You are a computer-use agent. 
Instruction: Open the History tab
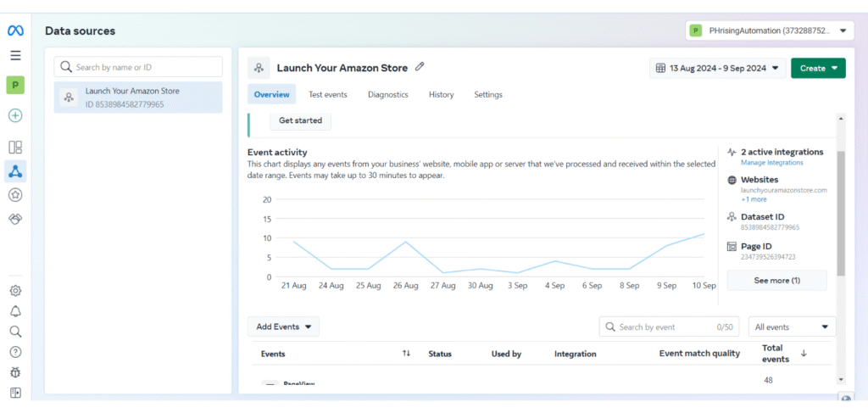(x=441, y=95)
